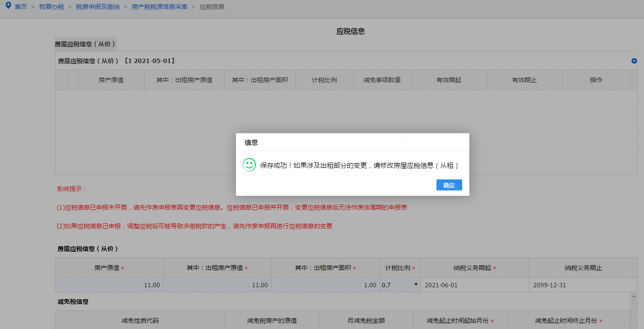This screenshot has width=644, height=329.
Task: Collapse the 房屋应税信息 panel with blue arrow icon
Action: pyautogui.click(x=634, y=61)
